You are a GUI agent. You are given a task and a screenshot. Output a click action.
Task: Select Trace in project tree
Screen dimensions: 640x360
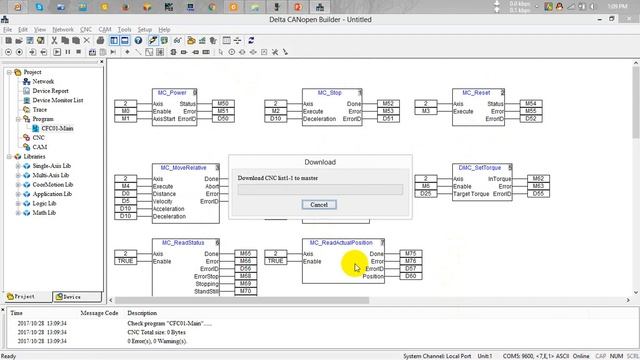tap(40, 110)
